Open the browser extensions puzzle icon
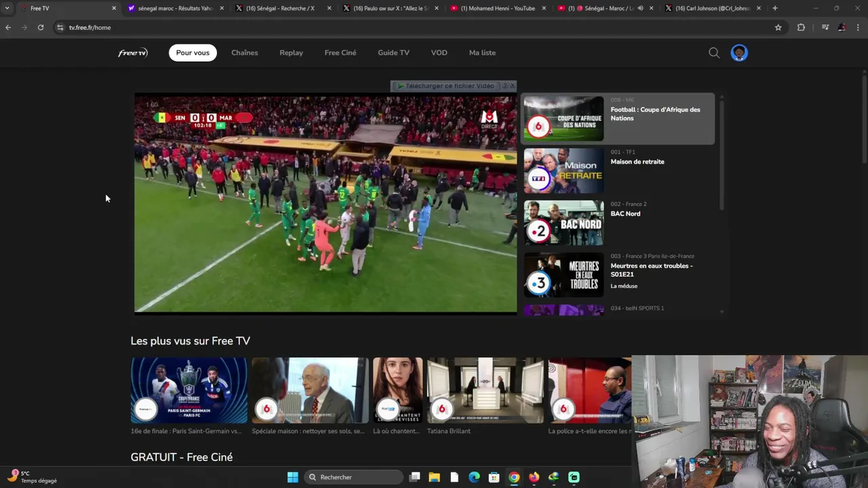Screen dimensions: 868x488 (x=801, y=28)
